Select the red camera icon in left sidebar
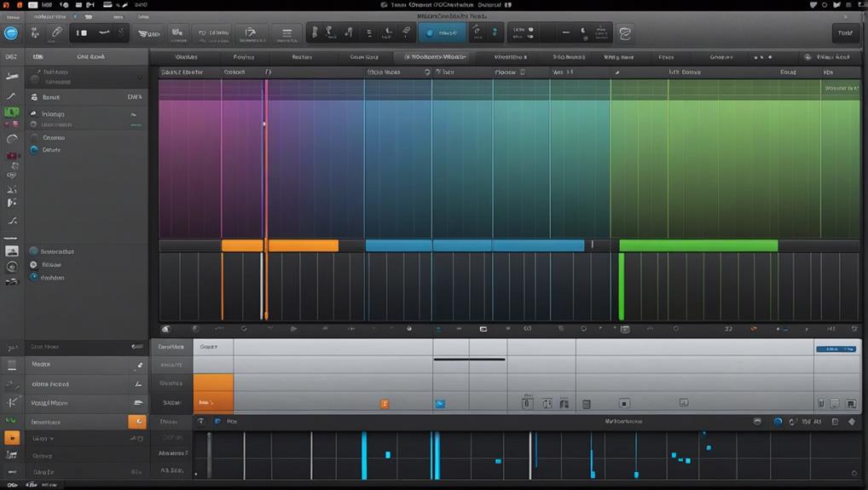Screen dimensions: 868x490 [12, 156]
